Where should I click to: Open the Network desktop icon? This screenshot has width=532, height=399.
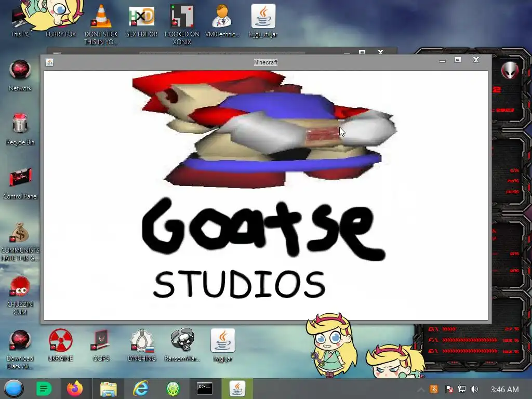(20, 75)
